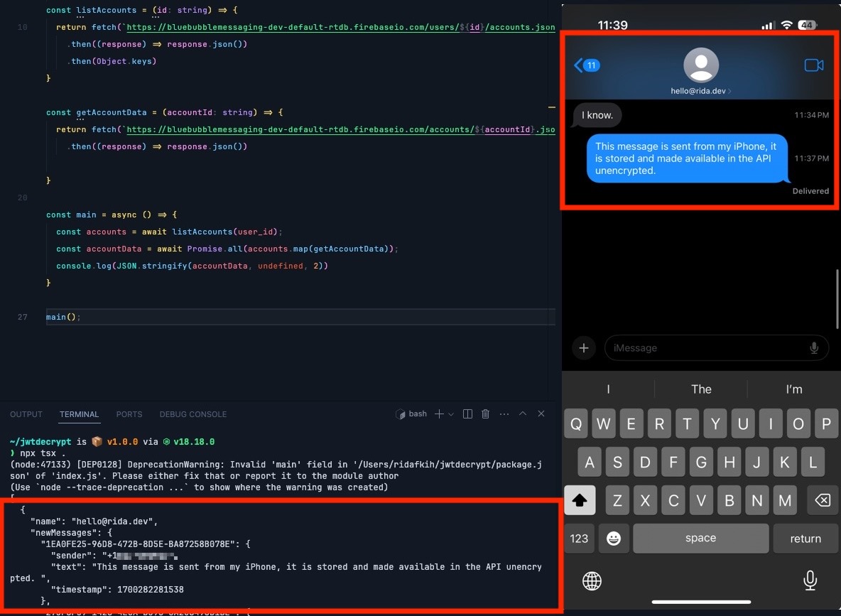The height and width of the screenshot is (616, 841).
Task: Start a FaceTime video call with hello@rida.dev
Action: 814,64
